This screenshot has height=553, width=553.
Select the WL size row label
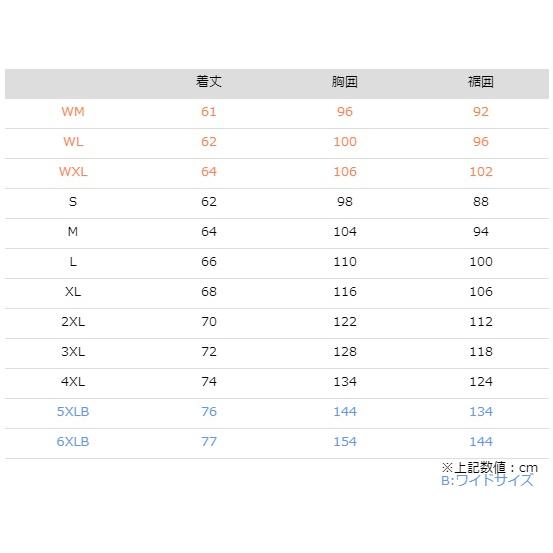click(73, 142)
